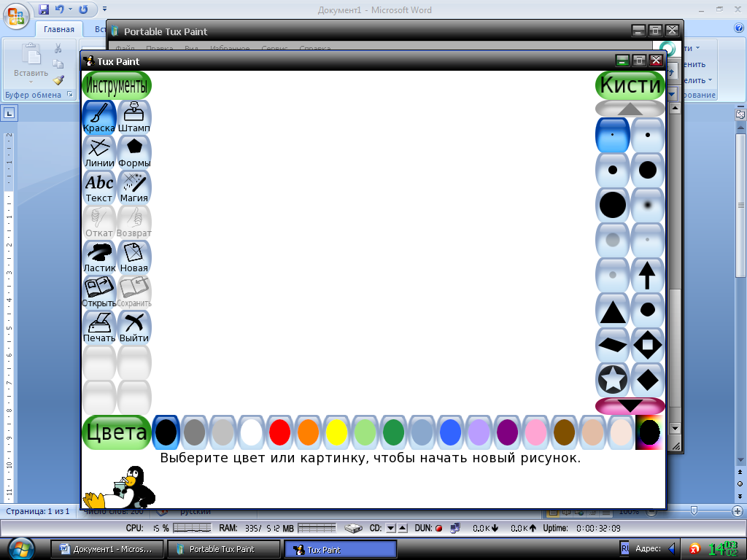Select the hollow diamond square brush
The width and height of the screenshot is (747, 560).
tap(648, 345)
